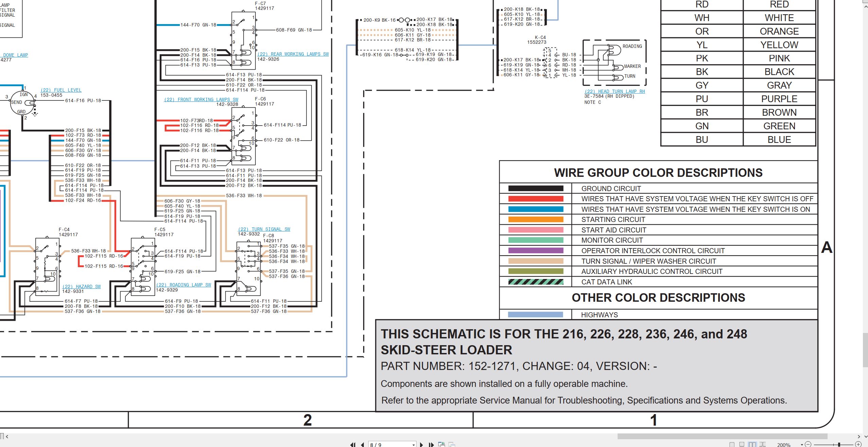Open the (22) ROADING LAMP SW link
The width and height of the screenshot is (868, 447).
pos(183,285)
